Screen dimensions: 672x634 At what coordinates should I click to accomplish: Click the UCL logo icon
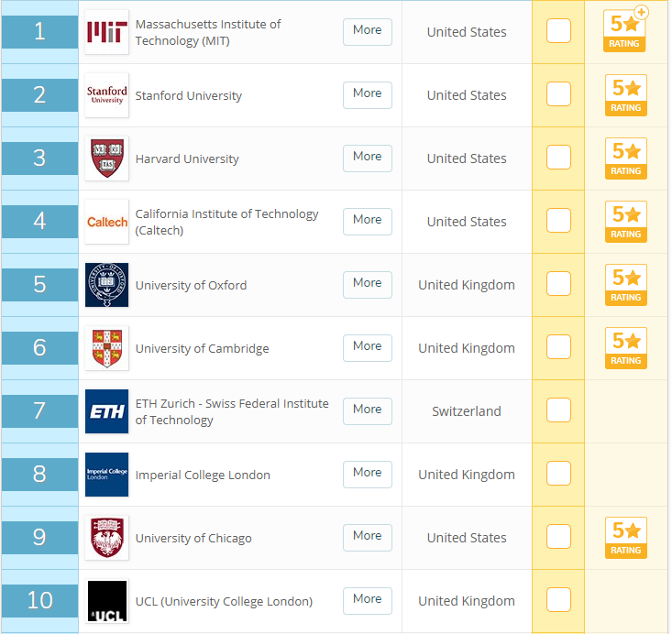(106, 601)
